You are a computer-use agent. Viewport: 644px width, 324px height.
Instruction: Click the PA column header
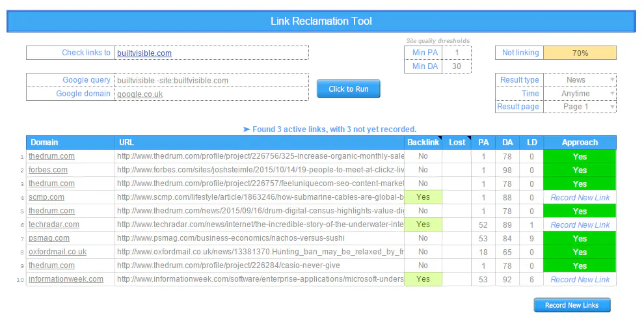coord(483,142)
